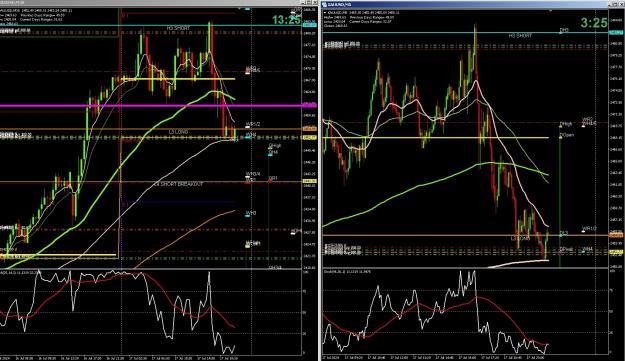625x361 pixels.
Task: Select the DPivot label on right chart
Action: click(566, 249)
